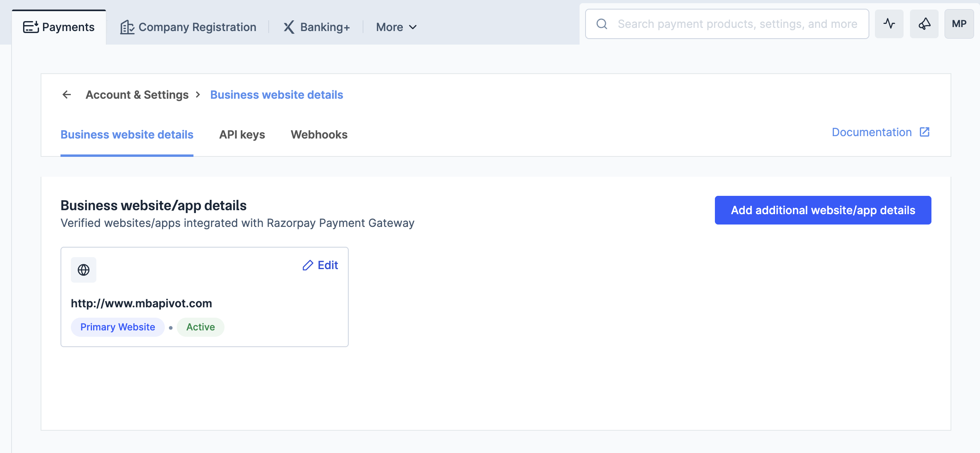The width and height of the screenshot is (980, 453).
Task: Click the globe icon on website card
Action: click(84, 270)
